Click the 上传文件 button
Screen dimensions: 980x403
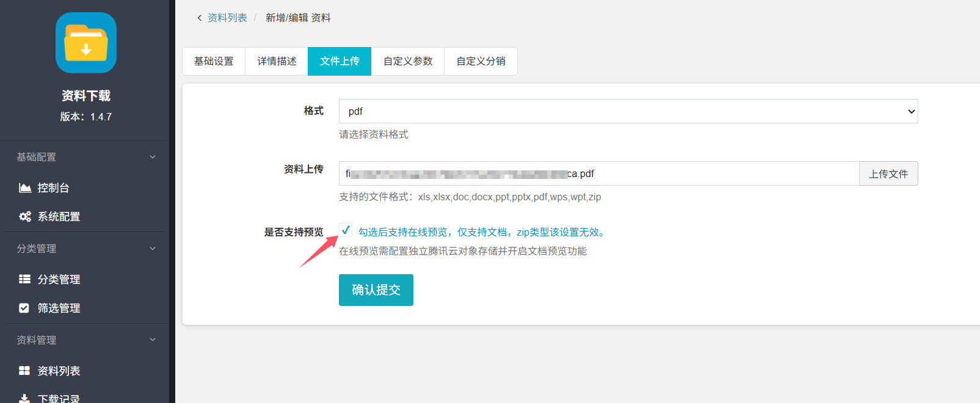pyautogui.click(x=888, y=173)
